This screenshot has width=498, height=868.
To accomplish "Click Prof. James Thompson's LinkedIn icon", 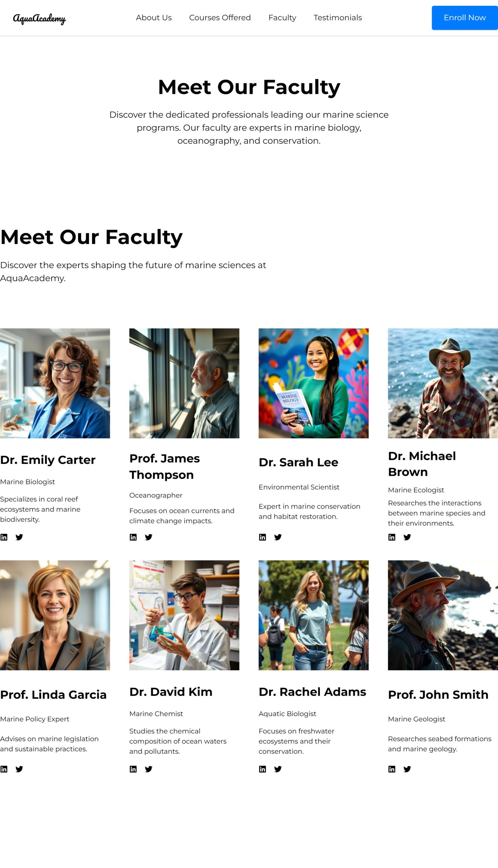I will click(x=133, y=537).
